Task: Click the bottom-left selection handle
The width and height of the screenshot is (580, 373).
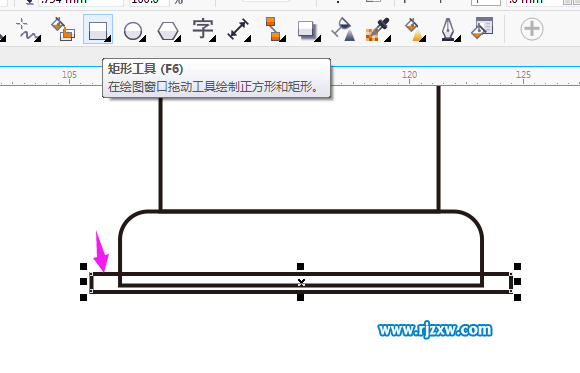Action: pyautogui.click(x=84, y=297)
